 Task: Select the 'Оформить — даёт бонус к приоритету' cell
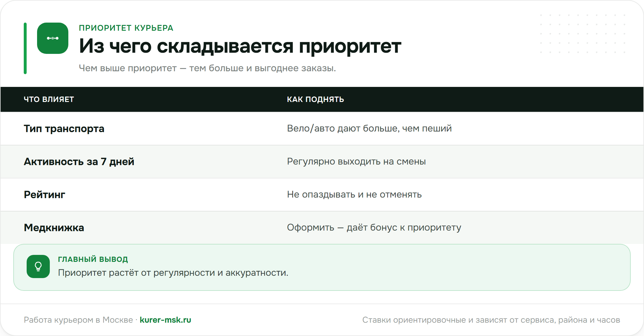pyautogui.click(x=374, y=227)
